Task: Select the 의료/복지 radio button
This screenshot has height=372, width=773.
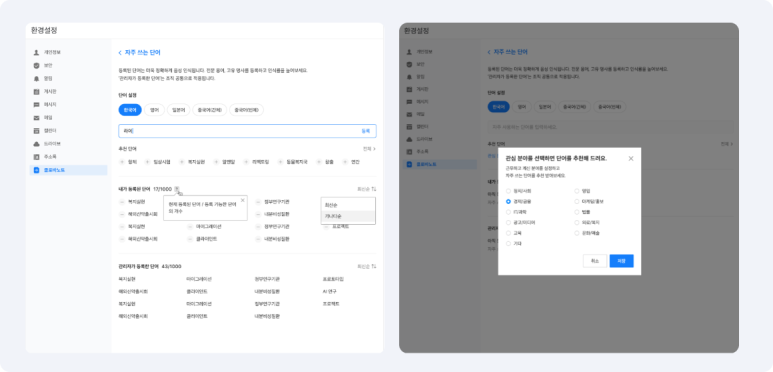Action: (x=577, y=223)
